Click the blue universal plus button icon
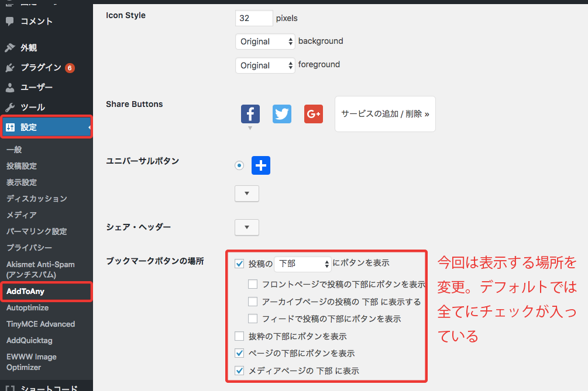The width and height of the screenshot is (588, 391). click(x=261, y=165)
